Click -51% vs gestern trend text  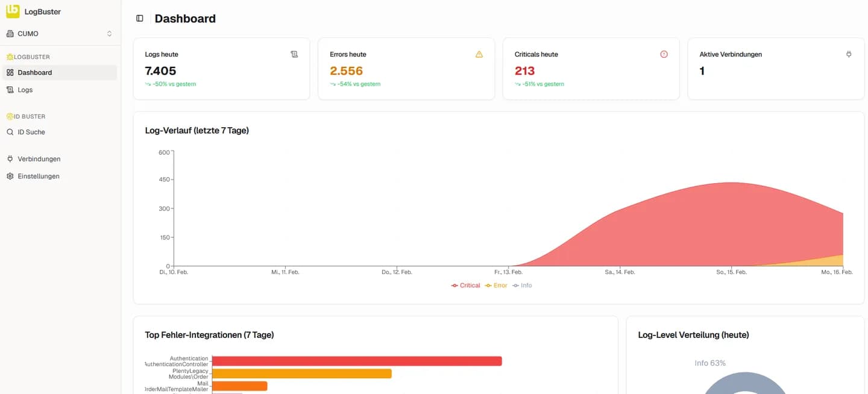544,84
